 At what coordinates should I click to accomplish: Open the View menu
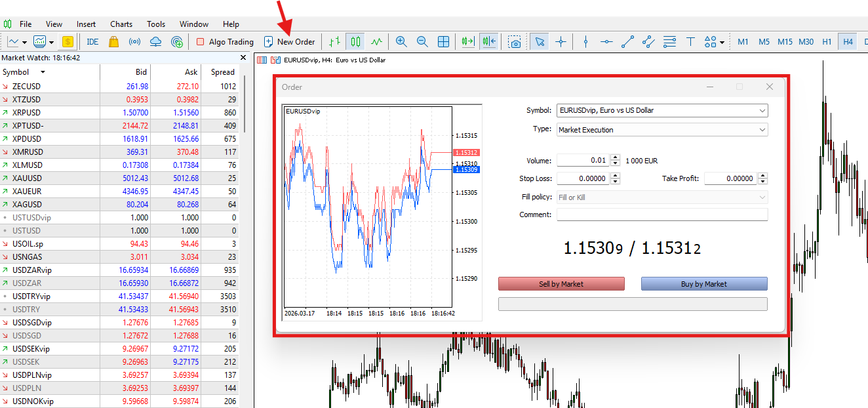(x=54, y=24)
